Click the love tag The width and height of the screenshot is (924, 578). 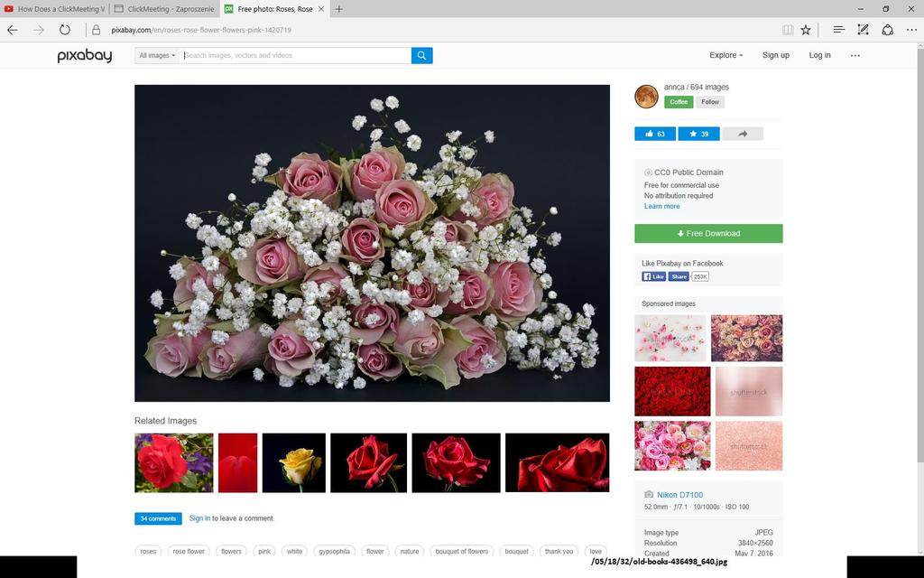click(x=596, y=551)
